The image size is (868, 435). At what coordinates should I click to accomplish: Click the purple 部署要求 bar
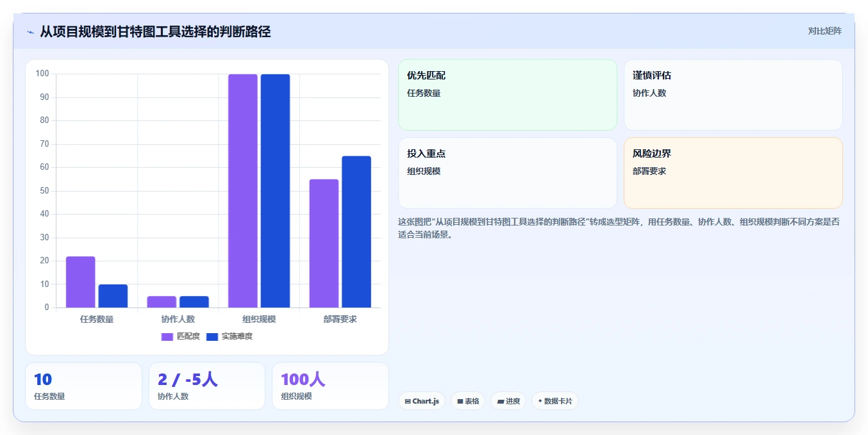(x=324, y=243)
